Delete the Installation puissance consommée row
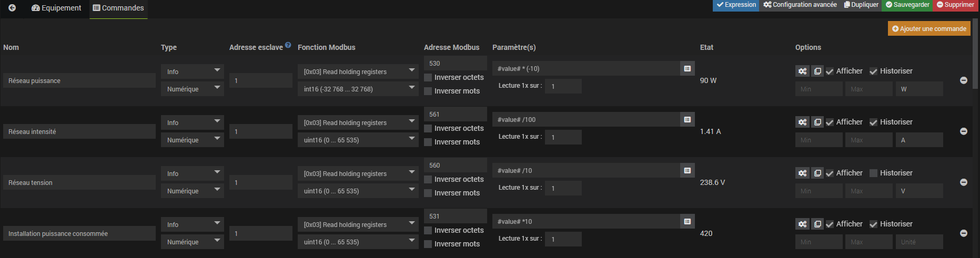Viewport: 980px width, 258px height. 964,233
